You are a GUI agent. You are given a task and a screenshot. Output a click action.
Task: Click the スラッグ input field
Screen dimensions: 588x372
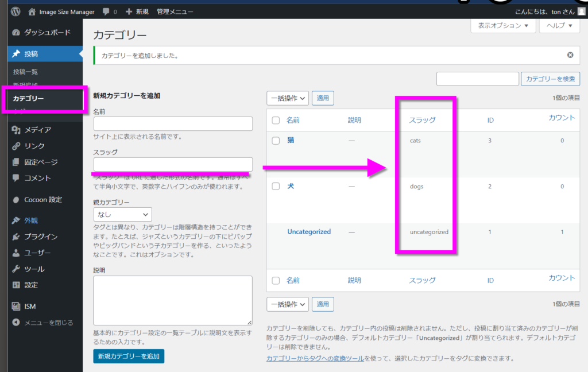[173, 164]
